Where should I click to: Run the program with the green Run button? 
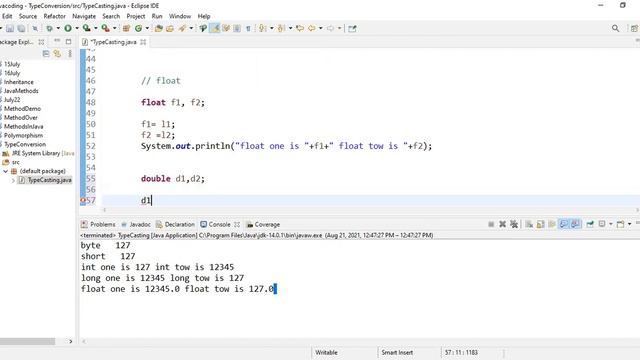coord(68,29)
